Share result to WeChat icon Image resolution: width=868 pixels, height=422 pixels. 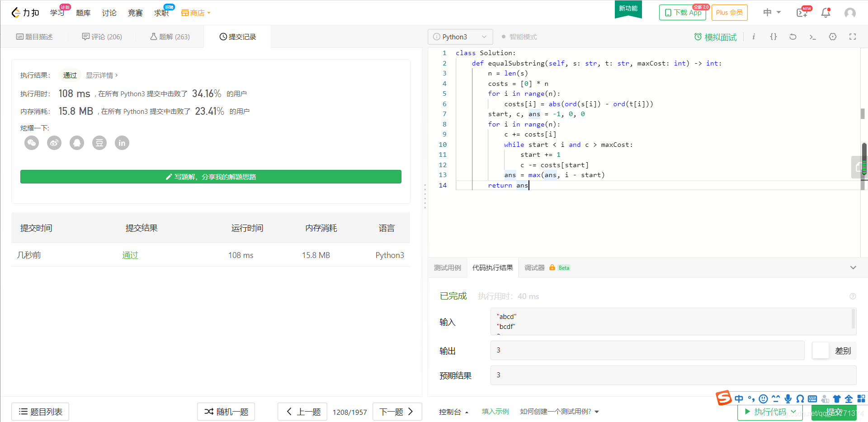point(32,143)
